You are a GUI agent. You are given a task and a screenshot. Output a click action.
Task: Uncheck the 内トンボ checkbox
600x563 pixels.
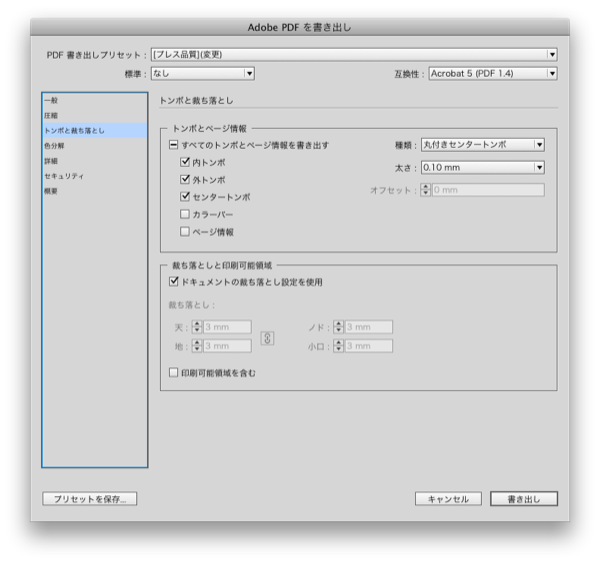pyautogui.click(x=185, y=162)
